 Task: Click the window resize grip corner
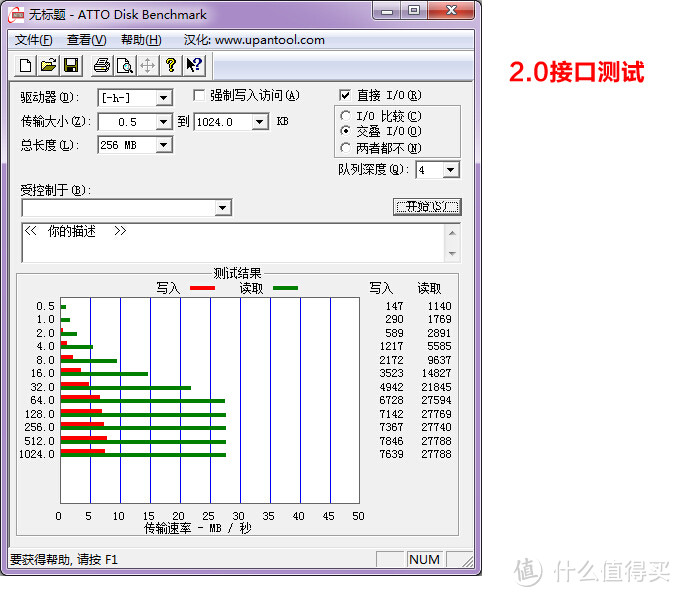[x=468, y=561]
